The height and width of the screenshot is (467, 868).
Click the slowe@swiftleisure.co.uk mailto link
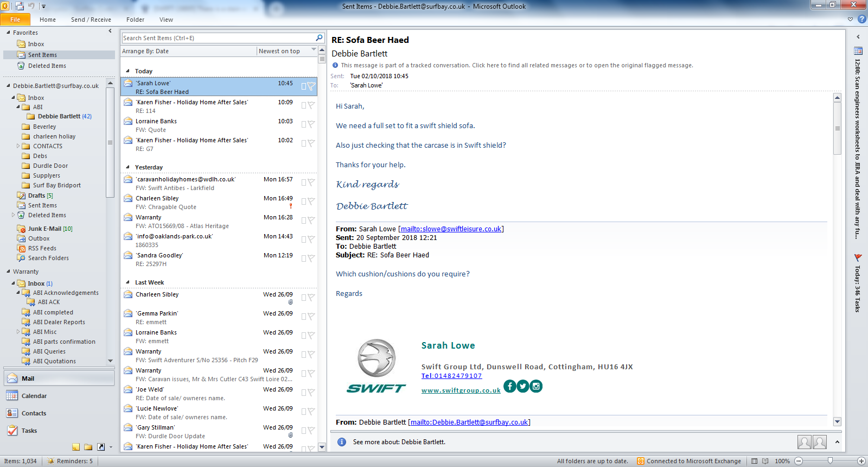pos(451,229)
